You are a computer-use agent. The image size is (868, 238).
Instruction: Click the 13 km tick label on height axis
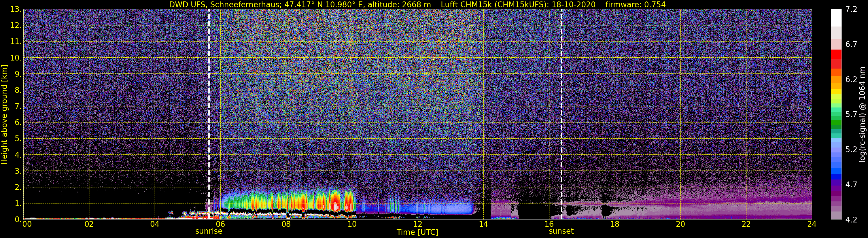tap(16, 10)
